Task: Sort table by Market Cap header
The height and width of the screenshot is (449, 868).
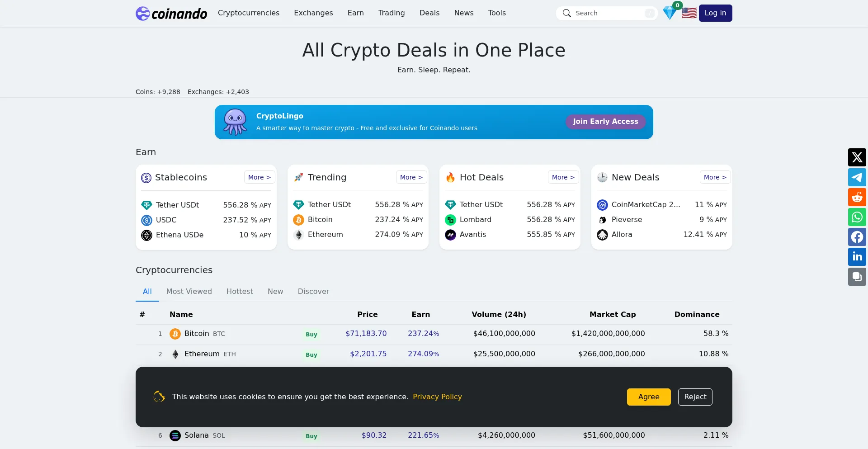Action: [613, 315]
